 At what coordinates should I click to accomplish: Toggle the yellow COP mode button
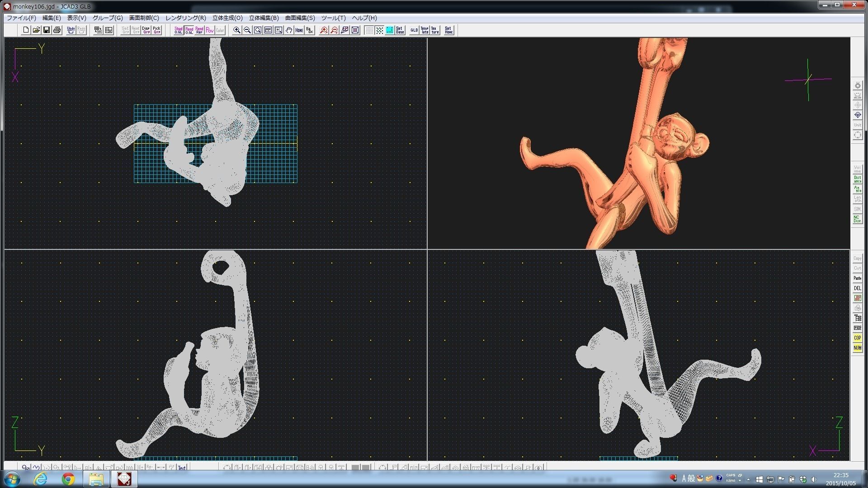[857, 338]
